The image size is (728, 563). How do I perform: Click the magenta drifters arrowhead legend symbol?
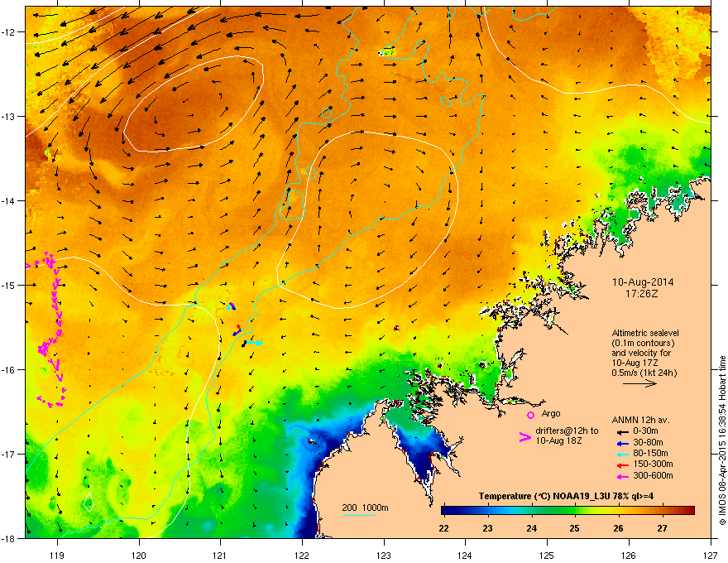click(x=524, y=437)
